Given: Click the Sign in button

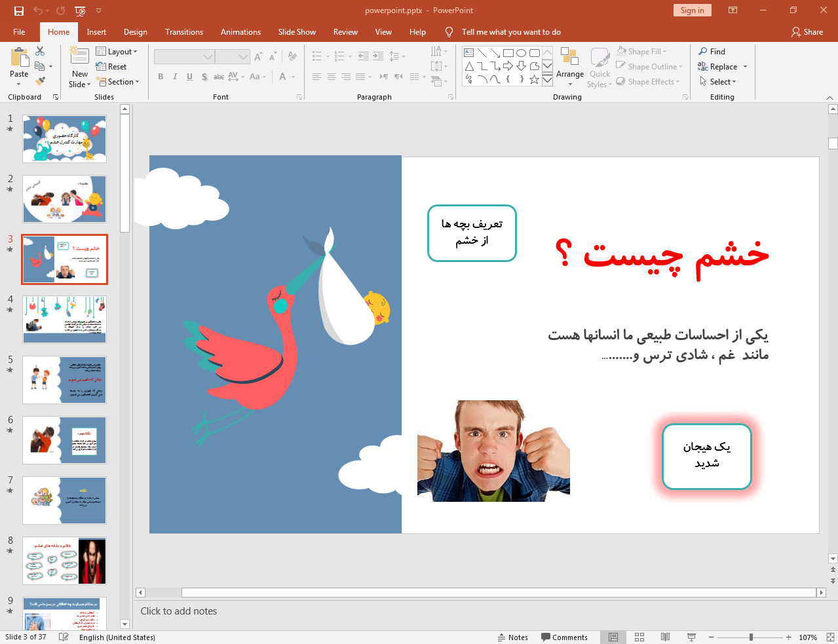Looking at the screenshot, I should tap(692, 10).
